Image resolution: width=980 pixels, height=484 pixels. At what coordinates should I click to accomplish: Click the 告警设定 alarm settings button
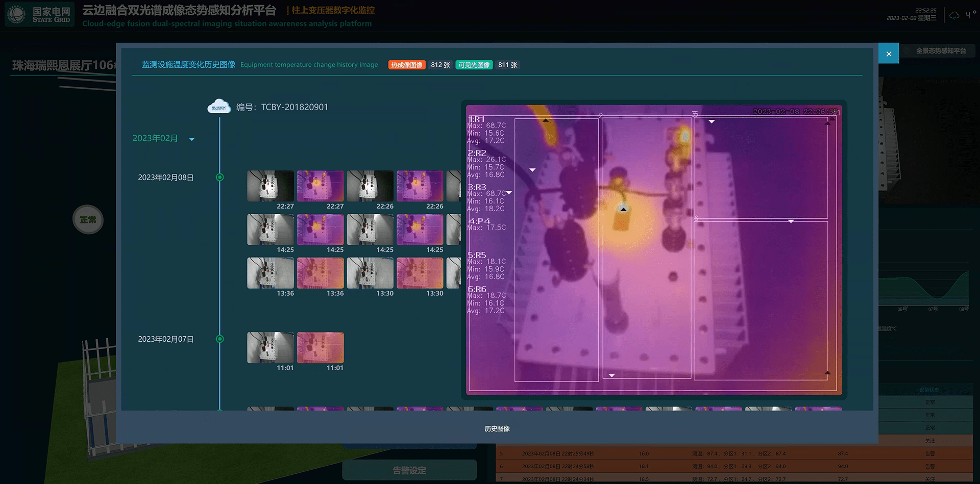(x=409, y=470)
